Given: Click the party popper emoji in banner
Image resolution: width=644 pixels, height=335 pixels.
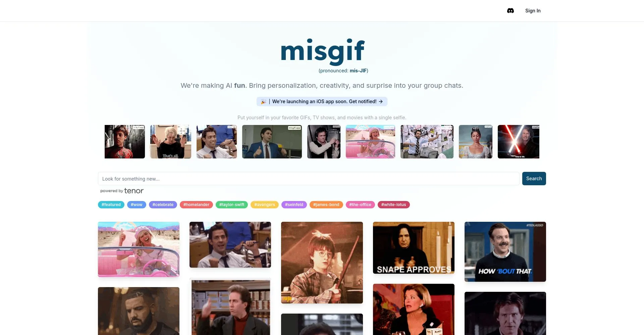Looking at the screenshot, I should tap(264, 102).
